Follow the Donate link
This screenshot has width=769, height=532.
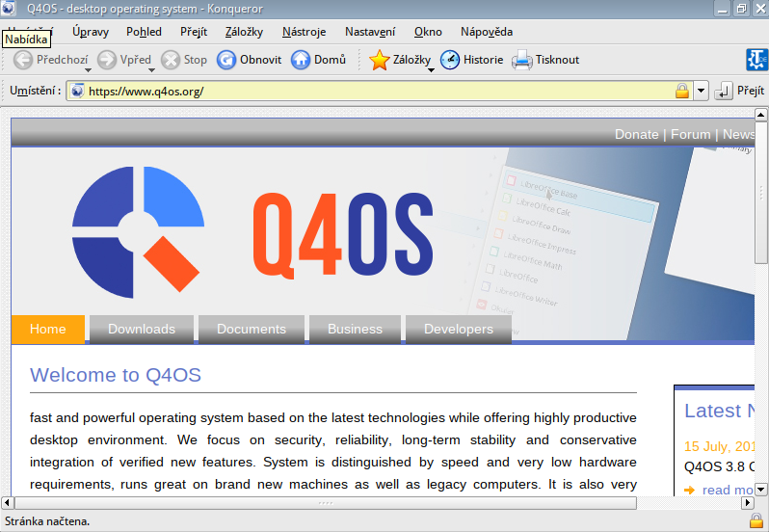637,134
